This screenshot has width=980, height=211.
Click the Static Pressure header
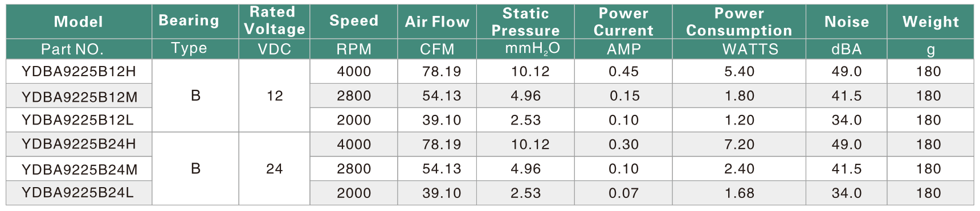pos(525,22)
